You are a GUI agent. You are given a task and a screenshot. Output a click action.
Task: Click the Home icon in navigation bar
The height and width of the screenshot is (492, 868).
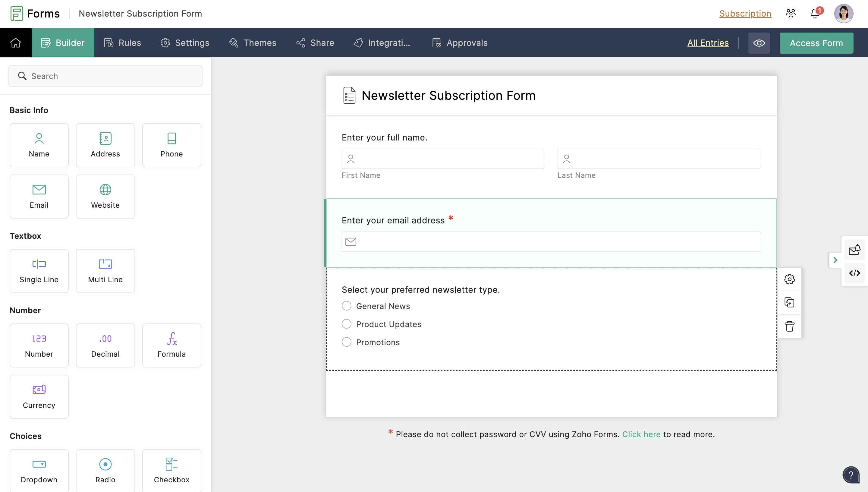point(16,43)
